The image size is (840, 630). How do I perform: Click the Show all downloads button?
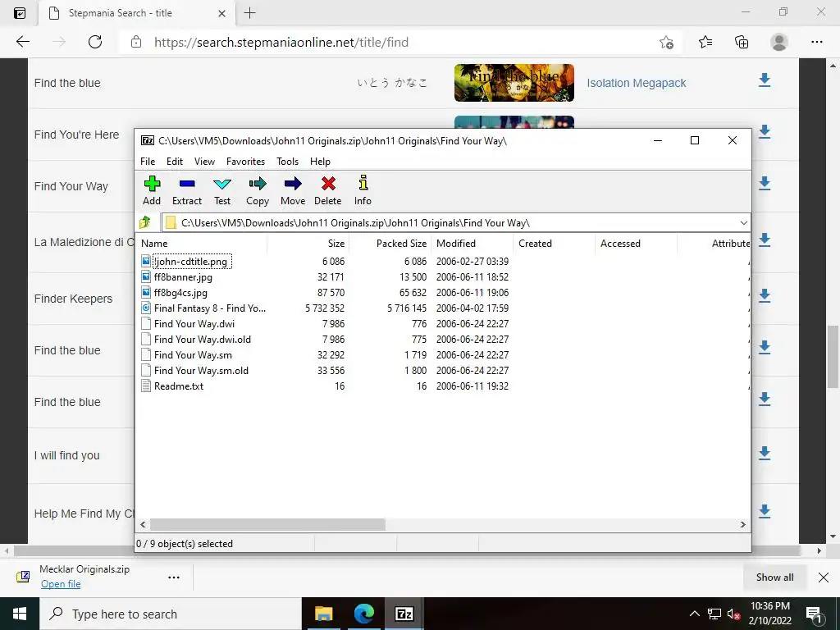(x=774, y=577)
